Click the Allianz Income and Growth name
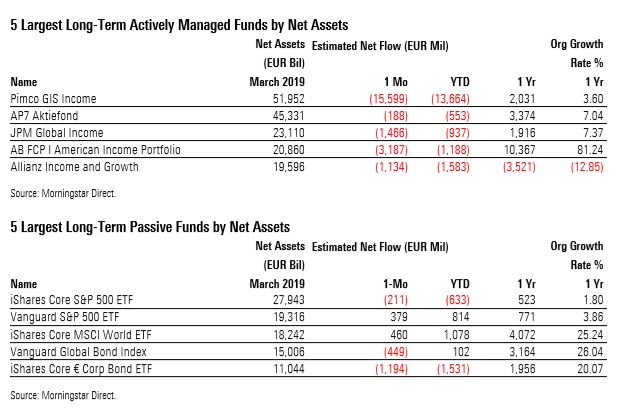625x420 pixels. (74, 167)
